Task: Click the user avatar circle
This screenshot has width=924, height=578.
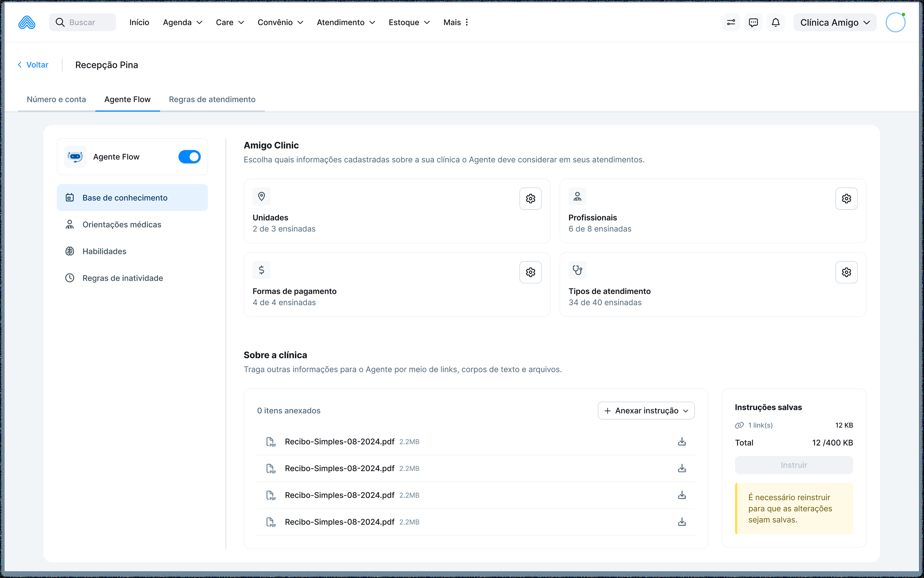Action: pos(895,22)
